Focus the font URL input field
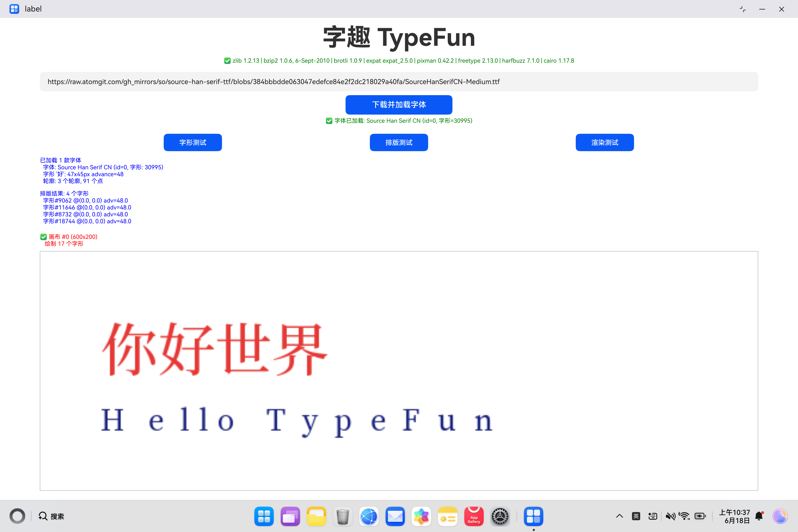798x532 pixels. 399,81
